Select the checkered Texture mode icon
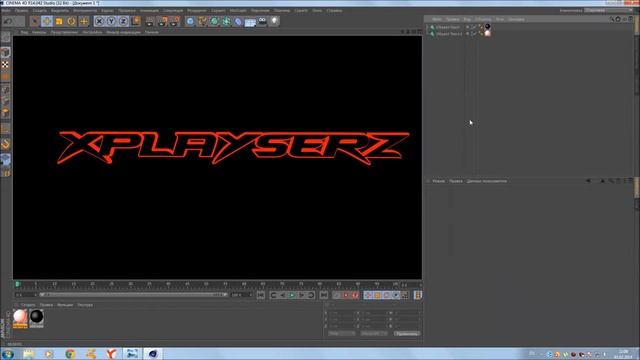 coord(6,64)
